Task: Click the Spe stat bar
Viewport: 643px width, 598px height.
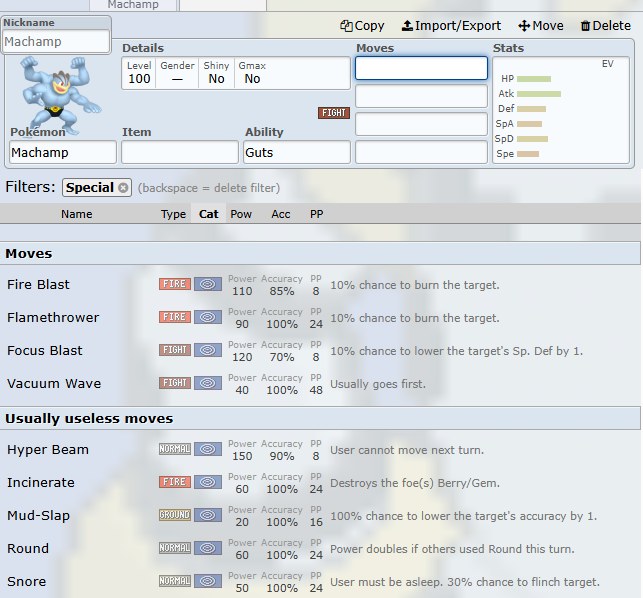Action: (528, 154)
